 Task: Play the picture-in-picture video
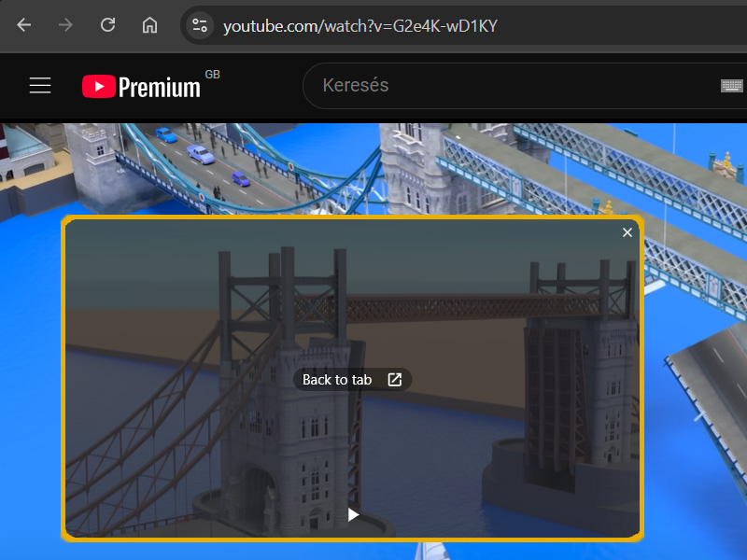[x=353, y=514]
